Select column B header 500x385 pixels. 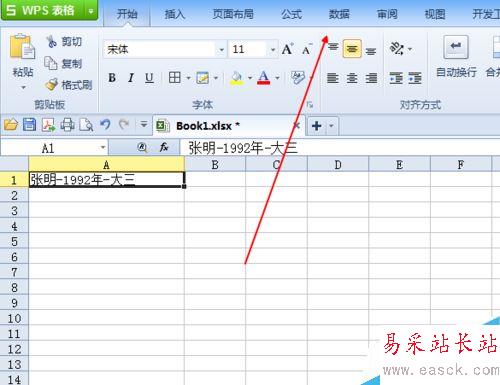(x=215, y=164)
